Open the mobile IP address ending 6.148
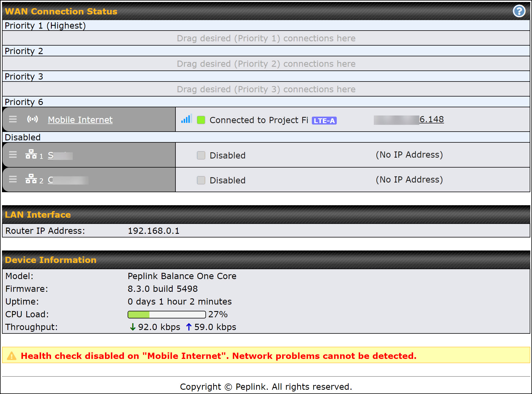Viewport: 532px width, 394px height. (431, 119)
